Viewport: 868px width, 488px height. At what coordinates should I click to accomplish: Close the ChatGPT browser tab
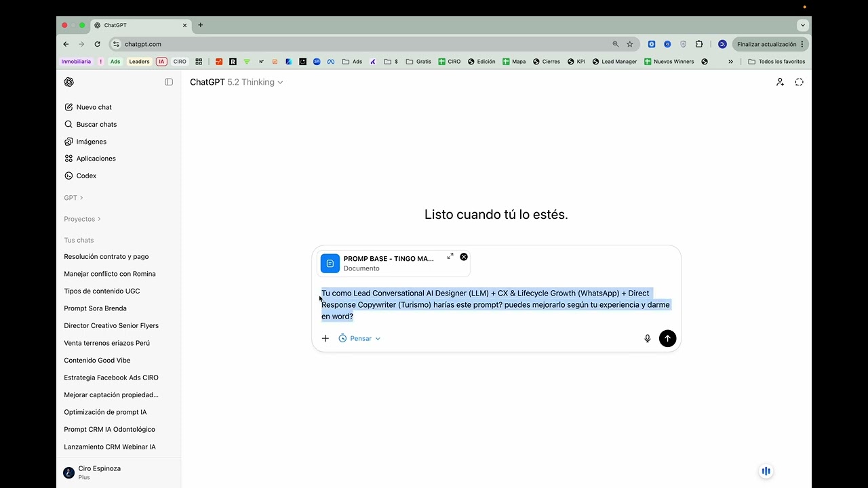(184, 25)
